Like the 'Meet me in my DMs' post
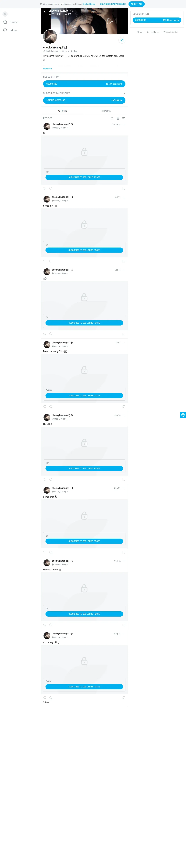Viewport: 186px width, 868px height. (45, 407)
